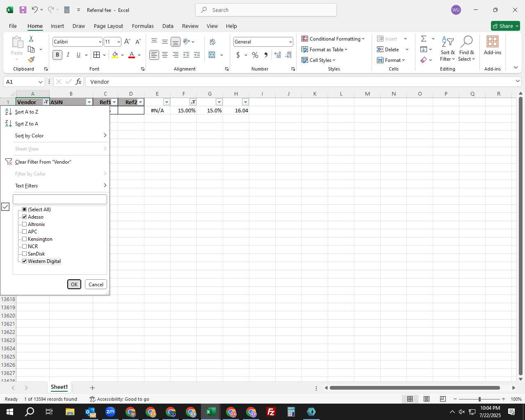Check the NCR vendor checkbox
This screenshot has width=525, height=420.
tap(24, 246)
